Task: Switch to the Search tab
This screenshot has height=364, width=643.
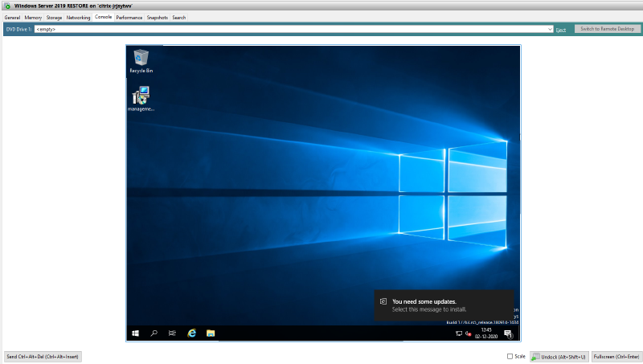Action: coord(178,18)
